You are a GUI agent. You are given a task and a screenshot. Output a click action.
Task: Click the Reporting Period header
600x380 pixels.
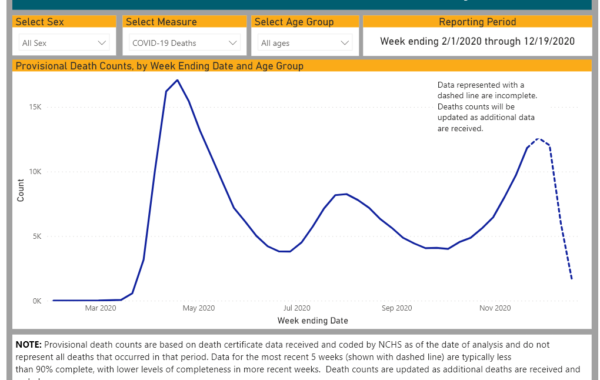[477, 22]
